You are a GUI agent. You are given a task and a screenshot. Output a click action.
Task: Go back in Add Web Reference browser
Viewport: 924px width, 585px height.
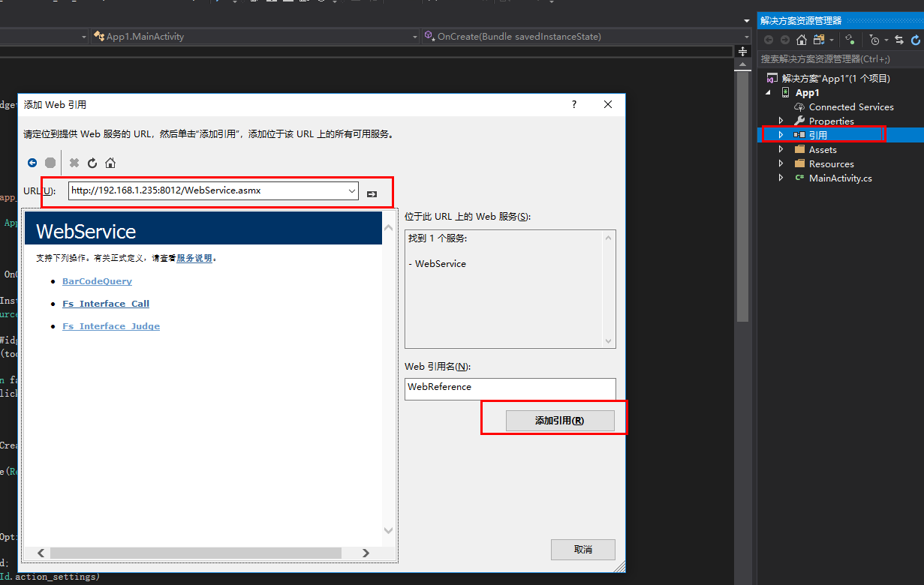click(x=32, y=163)
